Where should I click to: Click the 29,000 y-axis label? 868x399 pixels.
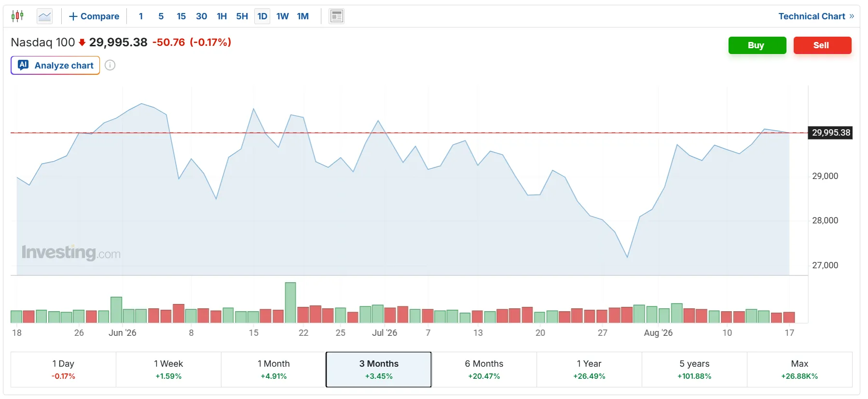pos(825,176)
